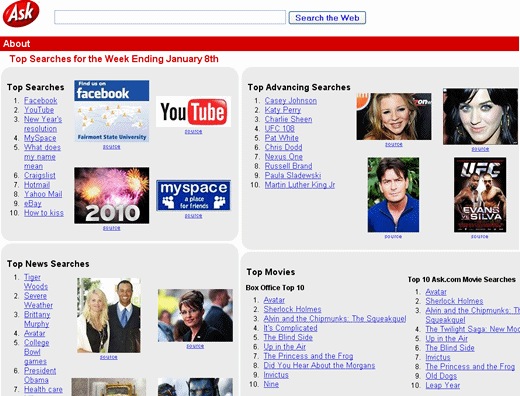
Task: Open the New Year's resolution link
Action: click(x=43, y=124)
